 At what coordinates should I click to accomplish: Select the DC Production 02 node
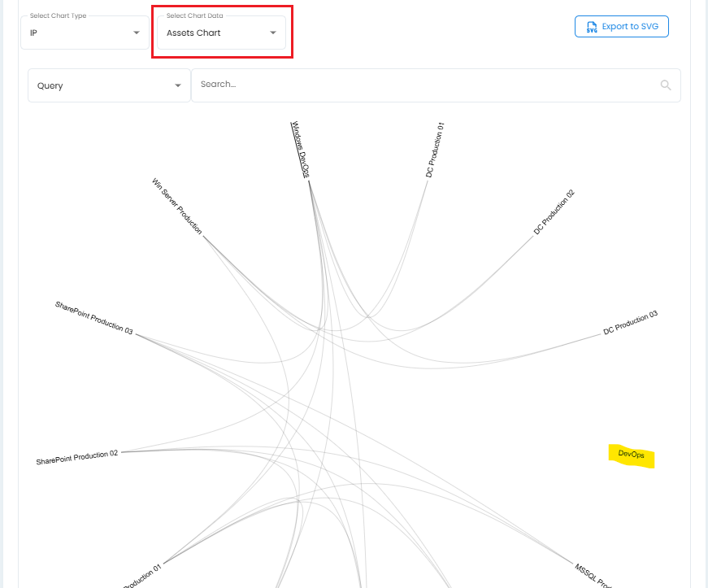click(x=554, y=211)
